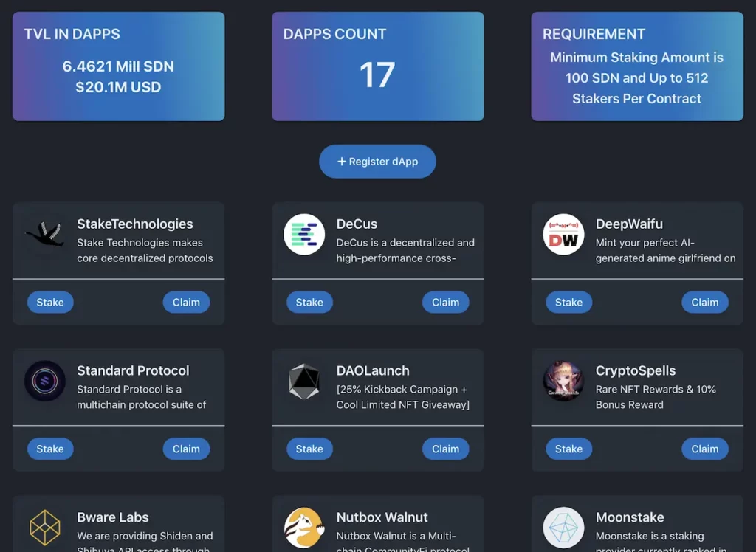The width and height of the screenshot is (756, 552).
Task: Open the Moonstake title
Action: (630, 517)
